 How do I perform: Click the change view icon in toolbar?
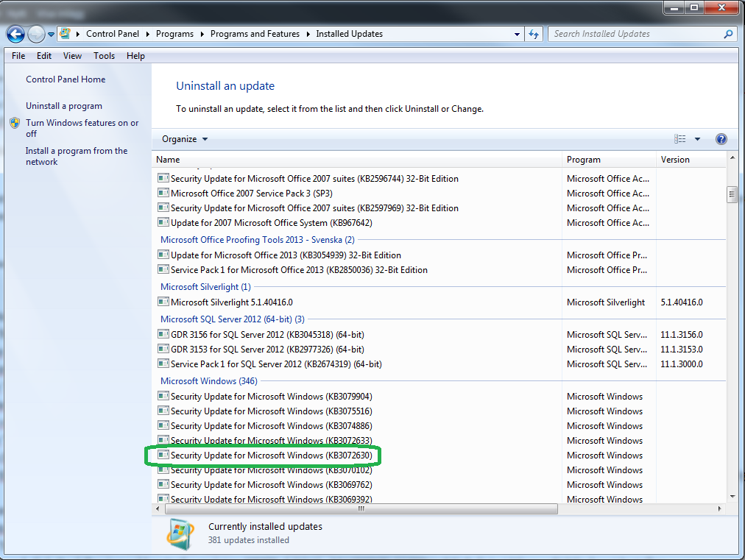pyautogui.click(x=680, y=139)
